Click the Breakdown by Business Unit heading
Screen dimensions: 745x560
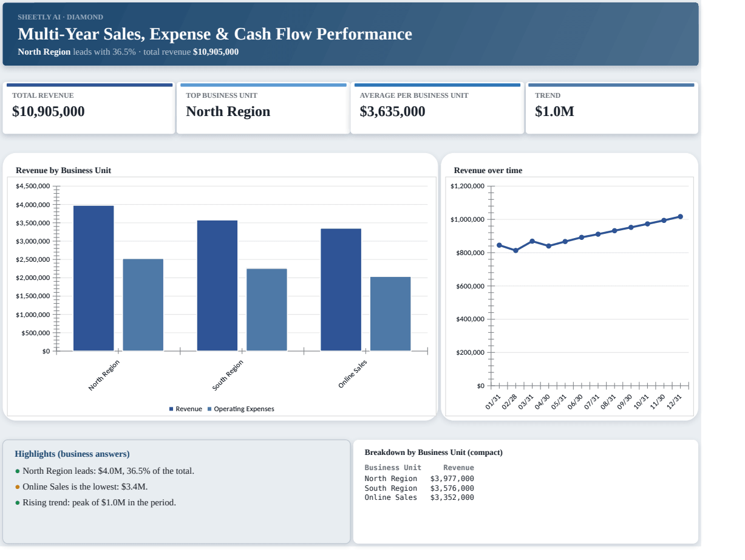434,452
